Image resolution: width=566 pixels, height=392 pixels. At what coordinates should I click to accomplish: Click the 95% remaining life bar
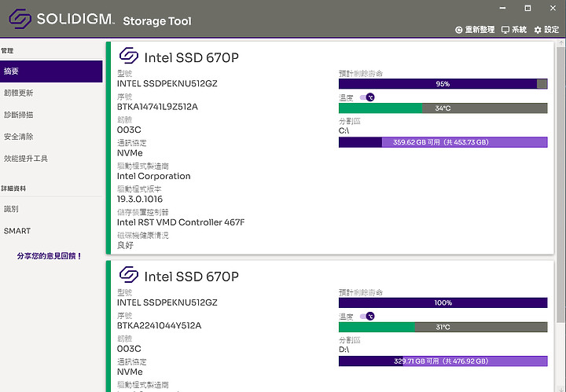(443, 84)
